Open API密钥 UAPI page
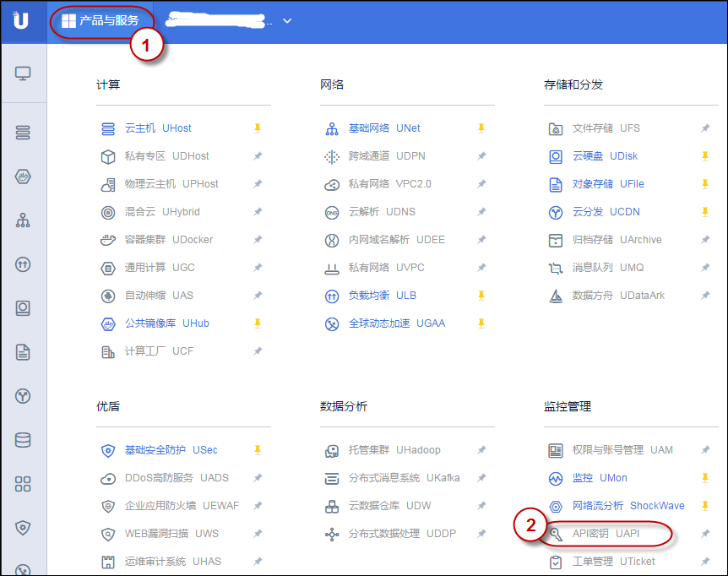Image resolution: width=728 pixels, height=576 pixels. [606, 534]
